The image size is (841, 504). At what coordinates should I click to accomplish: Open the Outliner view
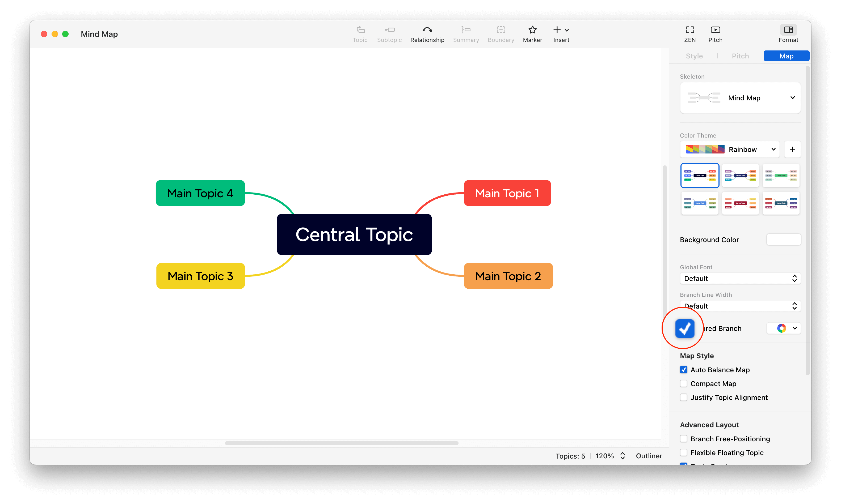pos(649,456)
